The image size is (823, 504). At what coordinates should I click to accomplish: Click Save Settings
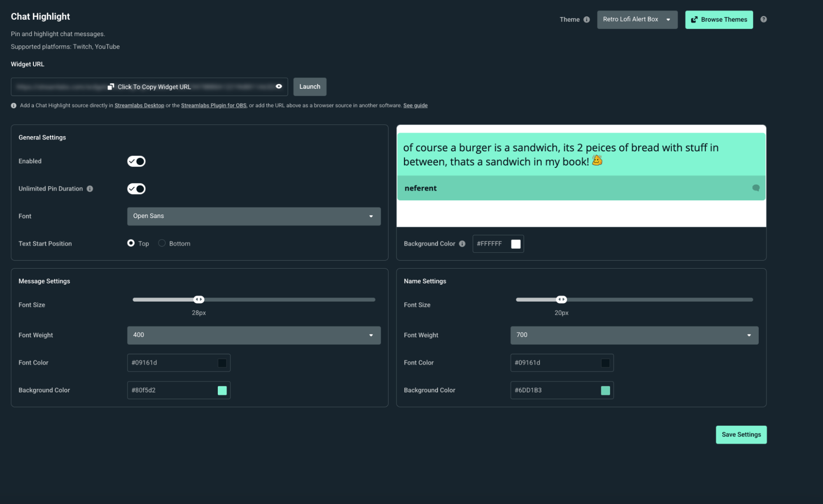(741, 434)
